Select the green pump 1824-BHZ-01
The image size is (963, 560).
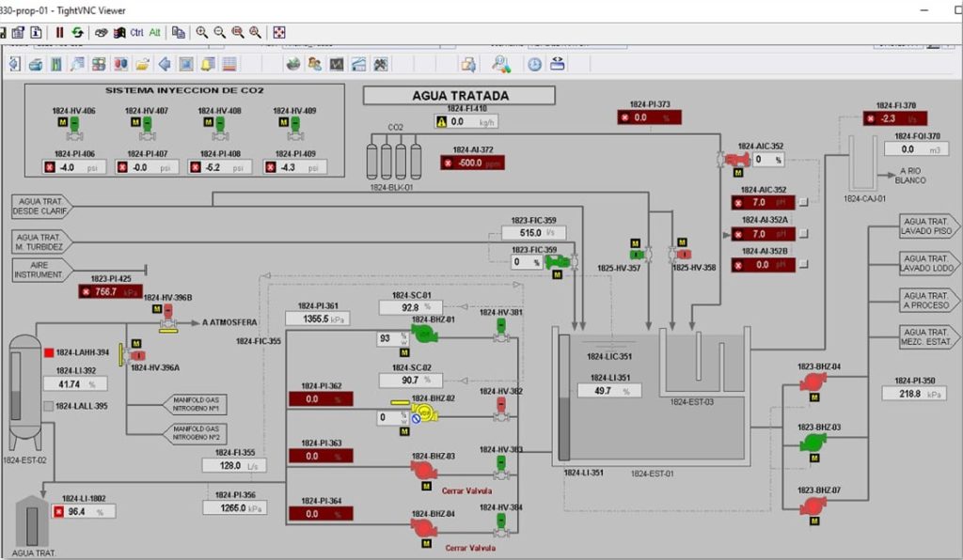[423, 334]
